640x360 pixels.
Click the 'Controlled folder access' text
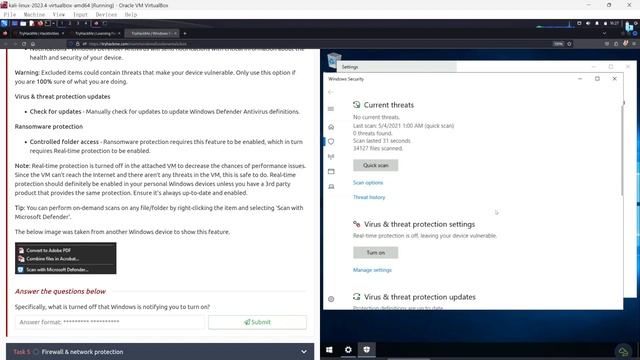(64, 142)
